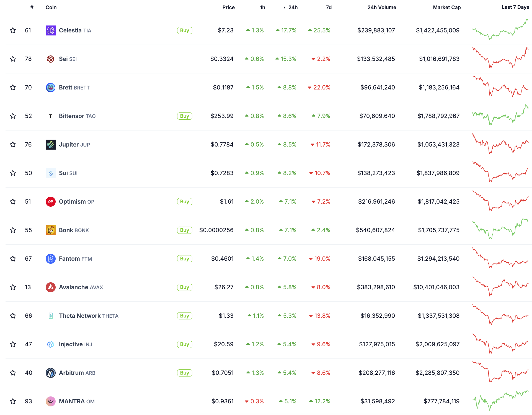Click the Sei coin logo icon
Screen dimensions: 532x415
pos(50,59)
